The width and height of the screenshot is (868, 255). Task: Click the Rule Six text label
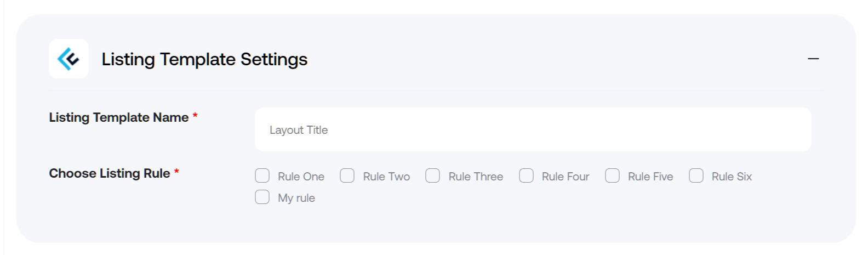point(732,177)
